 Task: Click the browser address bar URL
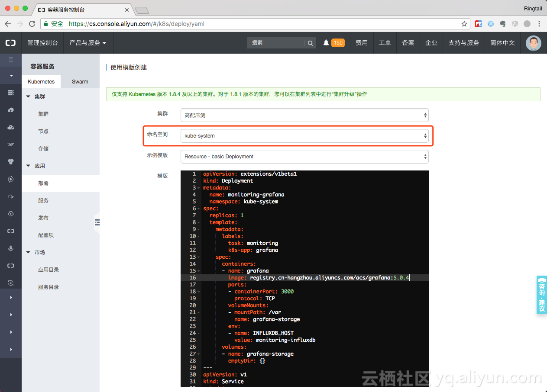click(x=136, y=24)
